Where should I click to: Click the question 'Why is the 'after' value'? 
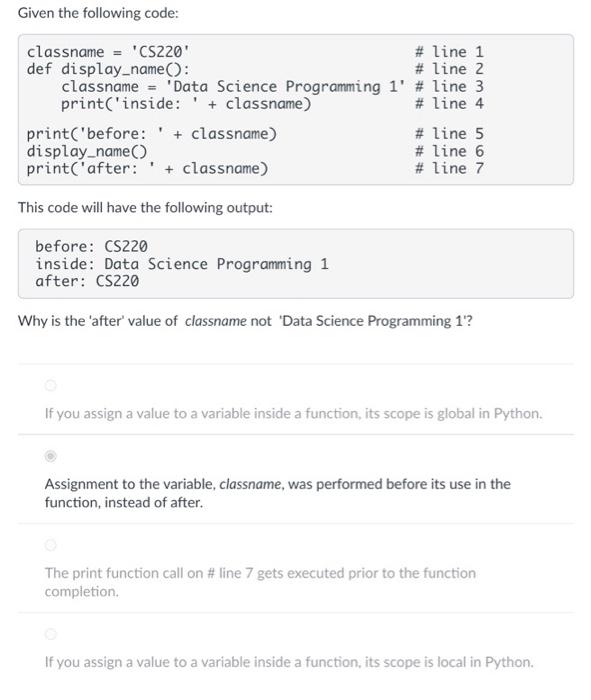[x=245, y=321]
